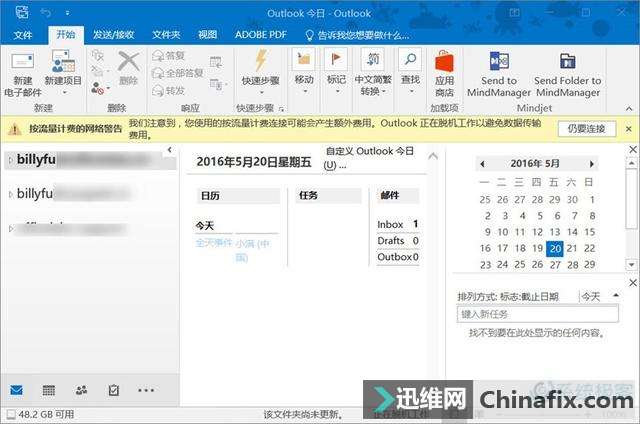This screenshot has height=424, width=640.
Task: Select May 13 in the date navigator
Action: coord(555,232)
